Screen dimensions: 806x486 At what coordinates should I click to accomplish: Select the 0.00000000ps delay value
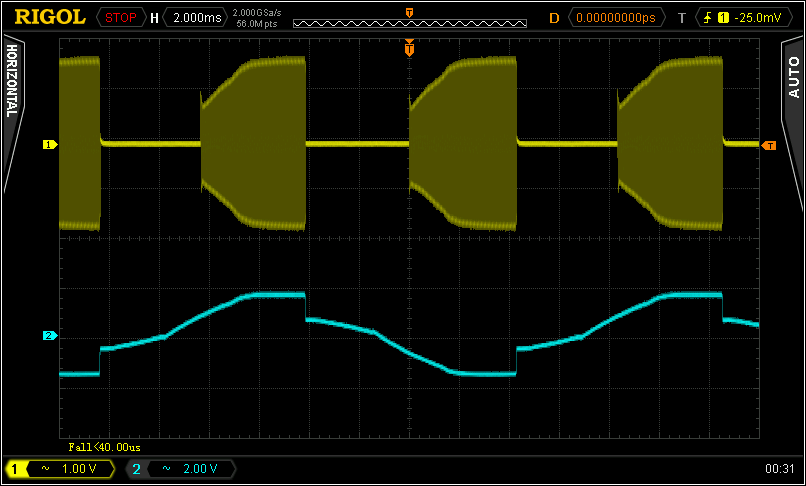click(616, 18)
